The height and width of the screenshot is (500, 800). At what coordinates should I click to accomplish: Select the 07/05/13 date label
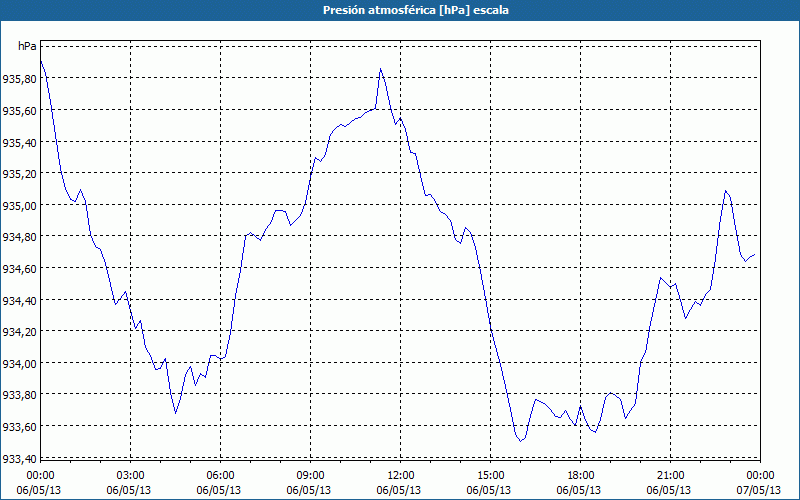coord(759,490)
